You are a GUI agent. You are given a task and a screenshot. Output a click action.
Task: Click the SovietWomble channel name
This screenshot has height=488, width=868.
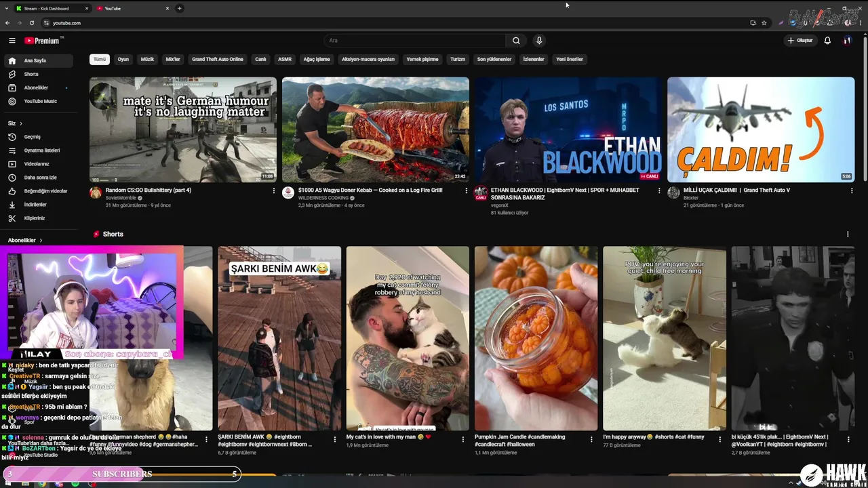(x=121, y=198)
